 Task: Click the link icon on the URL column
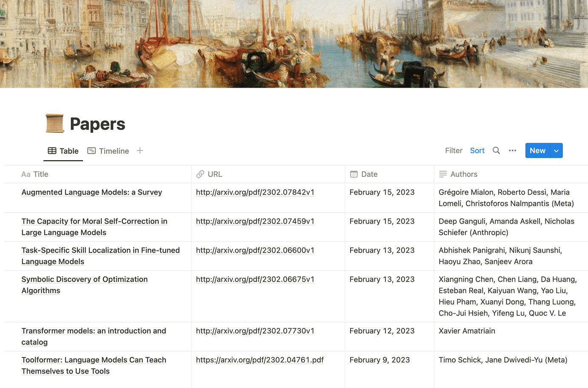[200, 174]
